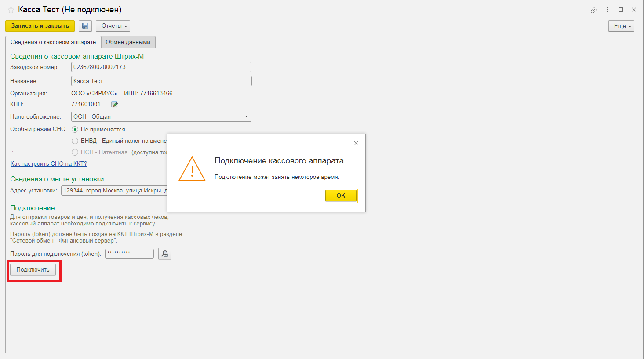644x359 pixels.
Task: Click the OK button in the dialog
Action: pos(341,196)
